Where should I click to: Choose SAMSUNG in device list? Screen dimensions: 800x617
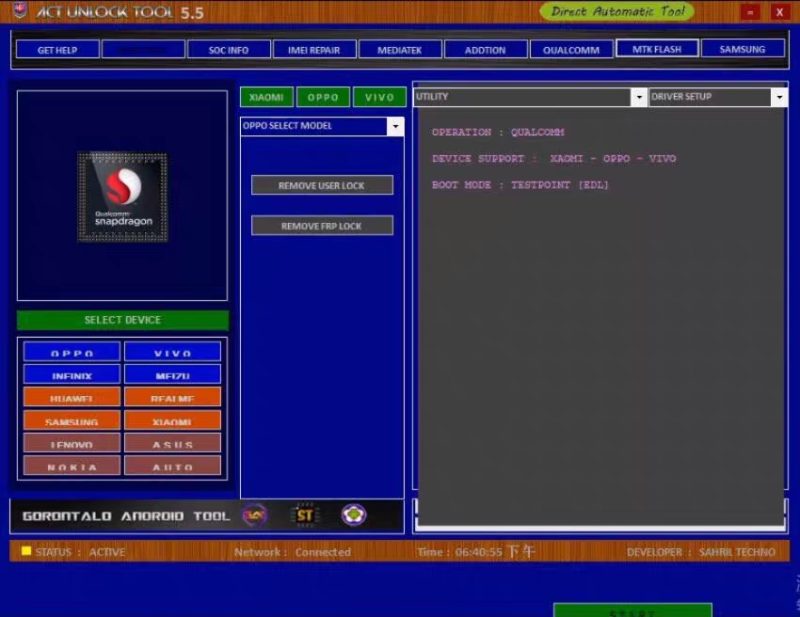[x=72, y=420]
